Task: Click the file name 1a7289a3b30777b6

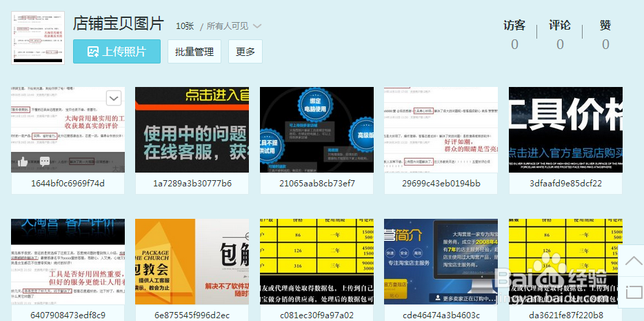Action: pyautogui.click(x=192, y=184)
